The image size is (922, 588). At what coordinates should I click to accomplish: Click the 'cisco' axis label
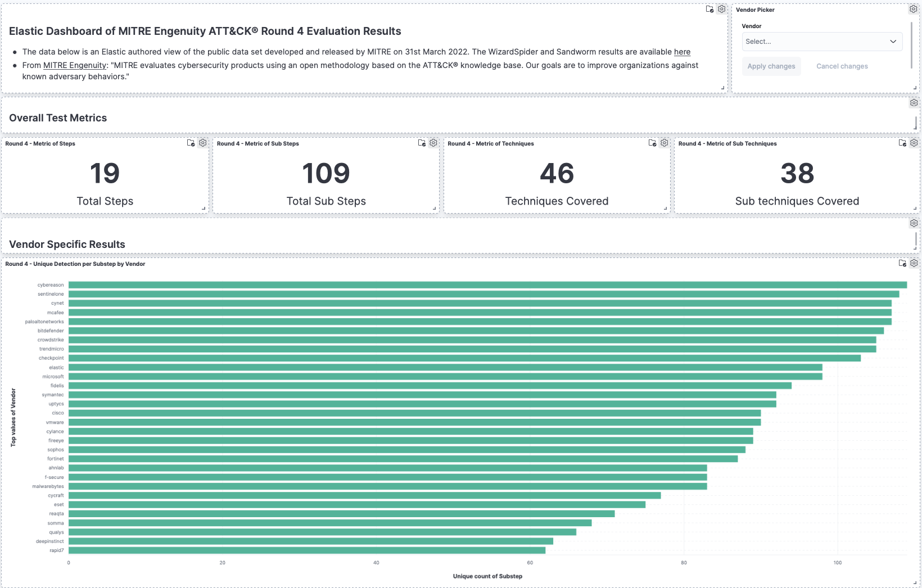[58, 413]
